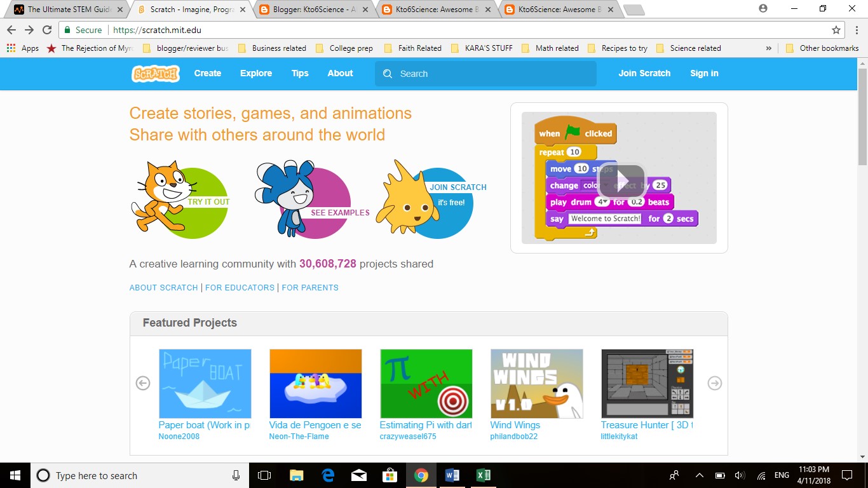Click the right arrow on Featured Projects carousel
Viewport: 868px width, 488px height.
coord(715,383)
